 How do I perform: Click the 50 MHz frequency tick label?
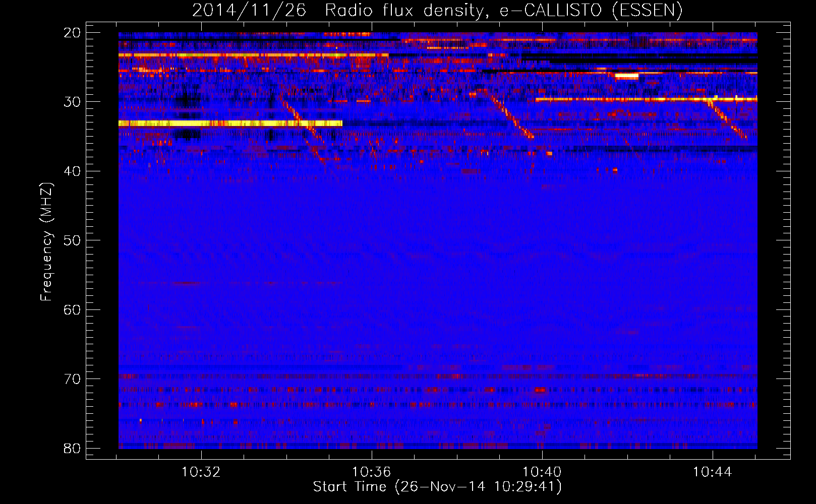72,240
